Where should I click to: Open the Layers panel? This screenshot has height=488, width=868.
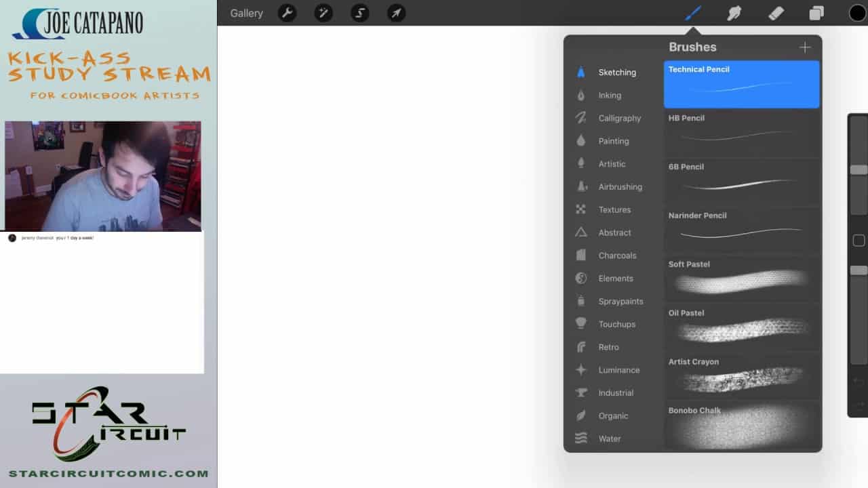click(x=816, y=13)
